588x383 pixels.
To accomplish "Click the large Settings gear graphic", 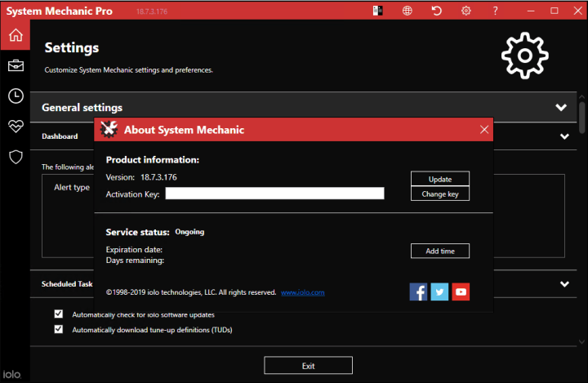I will 525,56.
